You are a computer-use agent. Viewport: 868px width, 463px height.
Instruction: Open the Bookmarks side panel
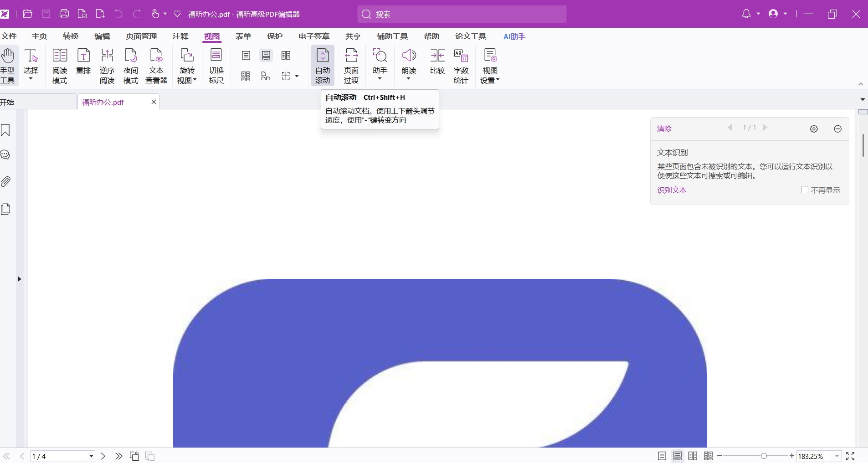point(5,130)
